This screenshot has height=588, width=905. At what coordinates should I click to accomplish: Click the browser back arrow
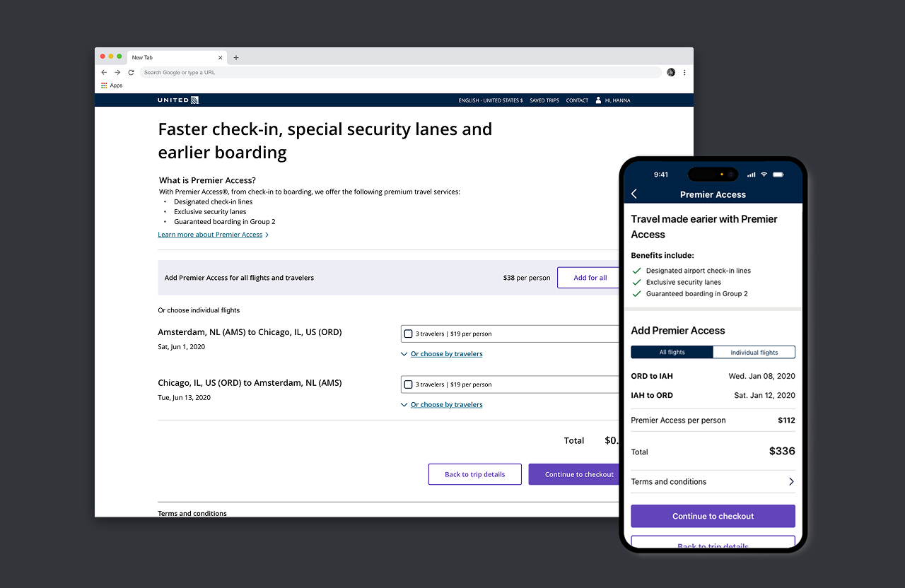104,72
